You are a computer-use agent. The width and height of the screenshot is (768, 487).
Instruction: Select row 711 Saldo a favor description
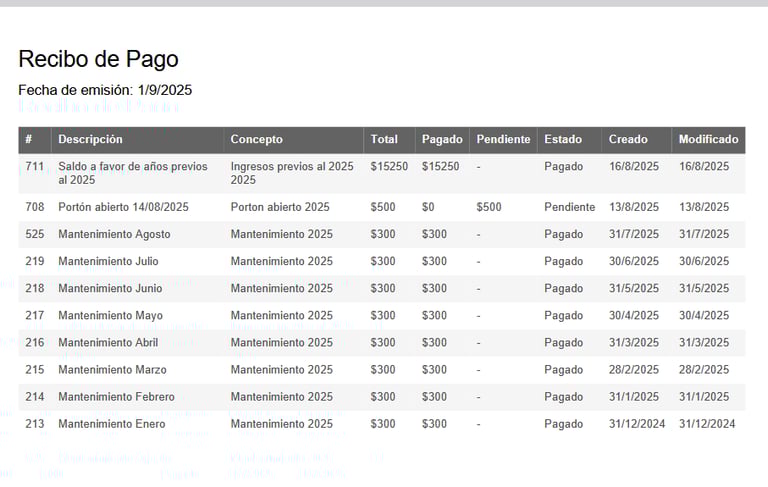coord(133,173)
